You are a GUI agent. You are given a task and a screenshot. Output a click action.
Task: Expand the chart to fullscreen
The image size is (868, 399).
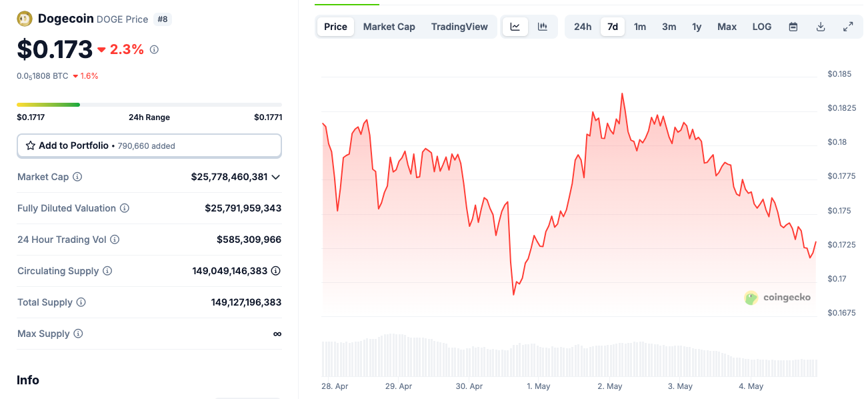coord(848,27)
